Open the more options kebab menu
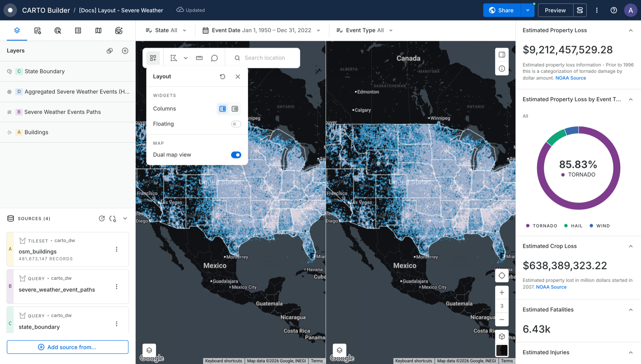Image resolution: width=641 pixels, height=364 pixels. click(x=597, y=10)
